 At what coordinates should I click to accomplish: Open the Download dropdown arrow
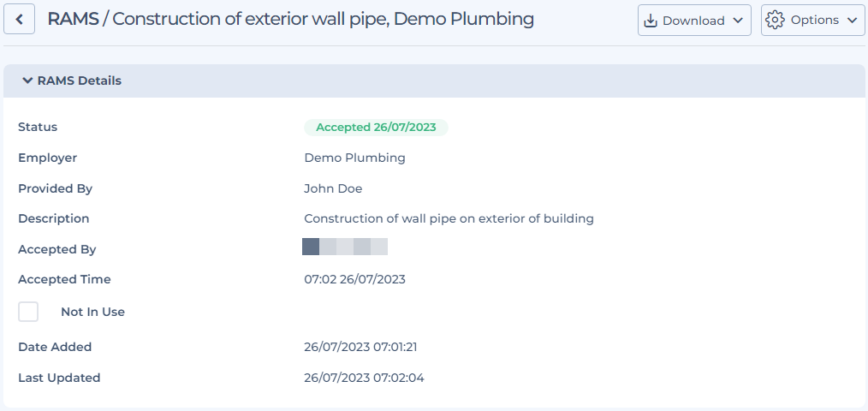click(737, 21)
